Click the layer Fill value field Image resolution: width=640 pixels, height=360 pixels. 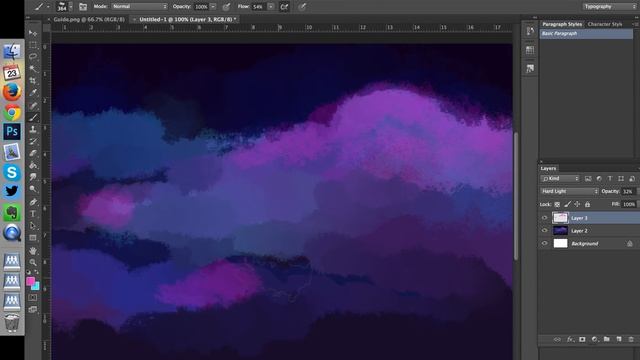coord(629,204)
